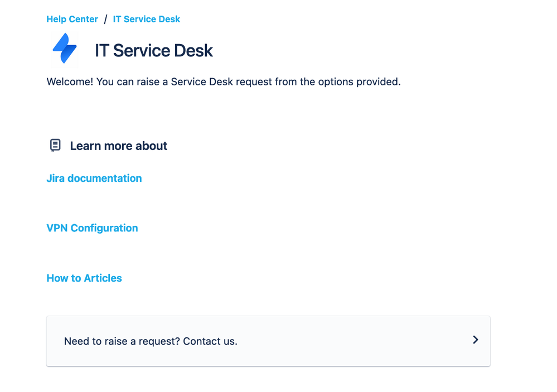
Task: Open the Jira documentation link
Action: coord(94,178)
